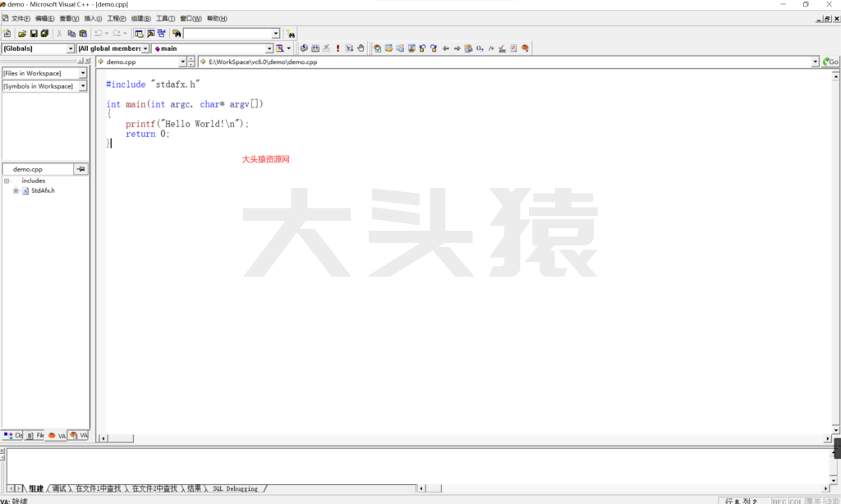
Task: Click the Save file toolbar icon
Action: tap(34, 34)
